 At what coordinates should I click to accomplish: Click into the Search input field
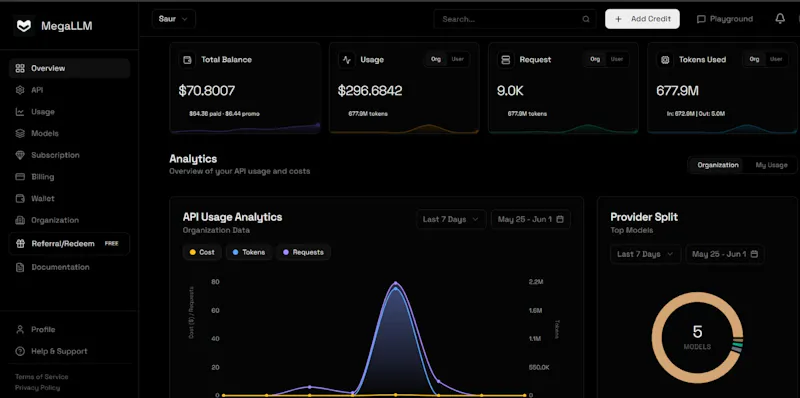click(514, 19)
